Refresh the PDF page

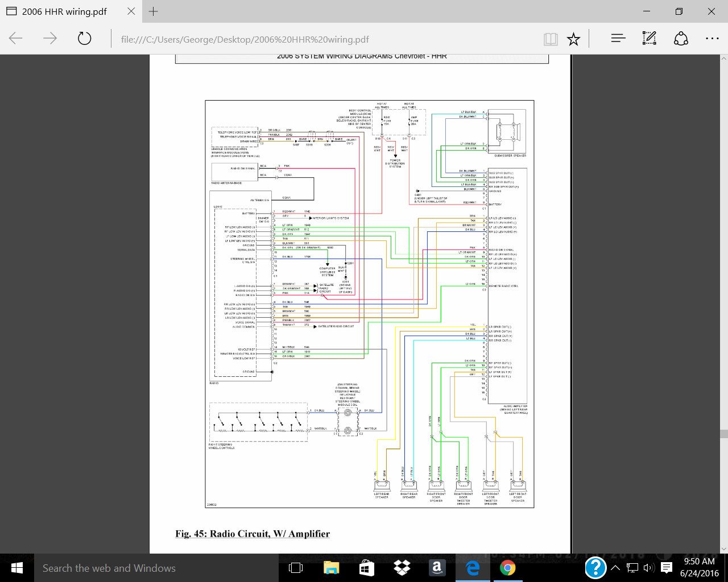click(x=84, y=39)
